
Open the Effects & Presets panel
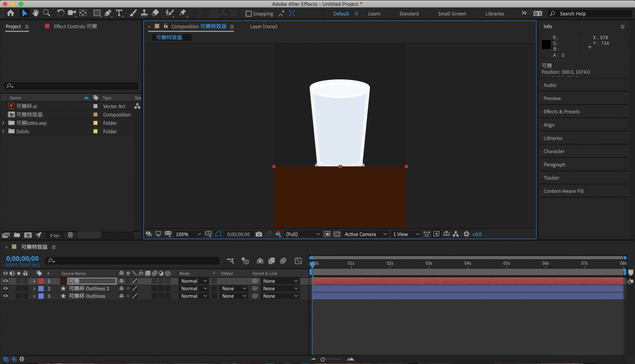click(x=561, y=112)
